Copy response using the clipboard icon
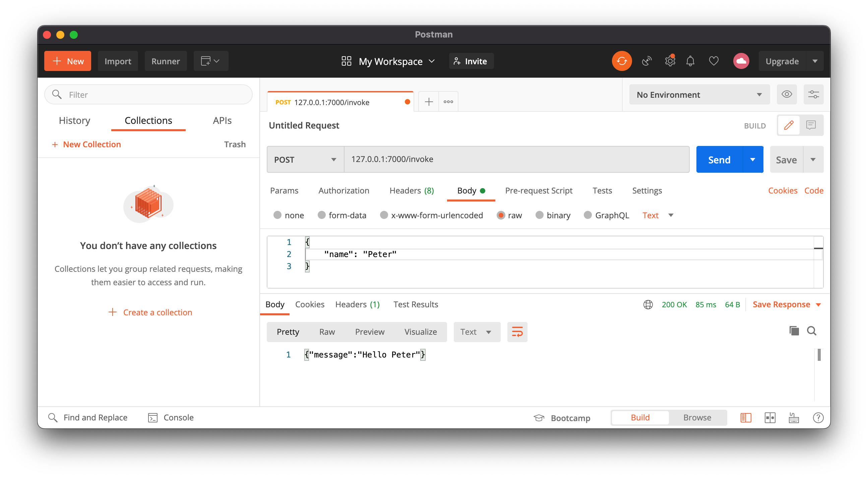 click(794, 331)
